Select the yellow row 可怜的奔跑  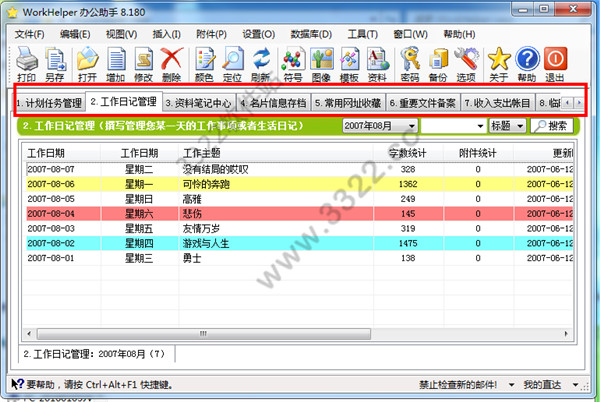click(x=300, y=184)
